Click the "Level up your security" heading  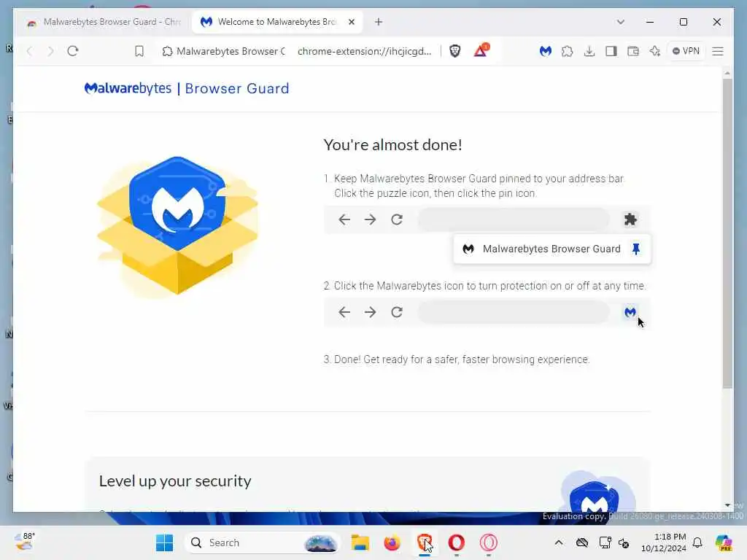pyautogui.click(x=175, y=481)
